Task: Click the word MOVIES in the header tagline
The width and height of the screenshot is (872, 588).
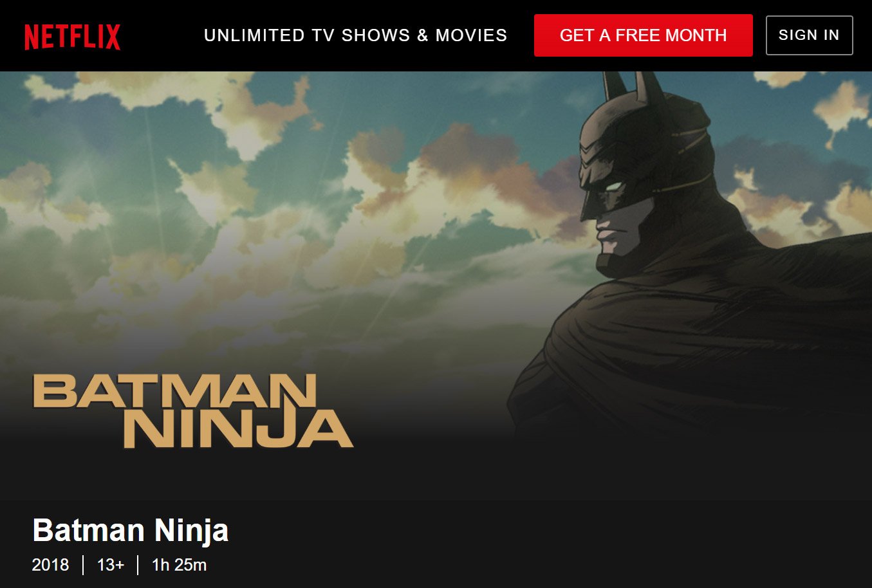Action: [x=471, y=35]
